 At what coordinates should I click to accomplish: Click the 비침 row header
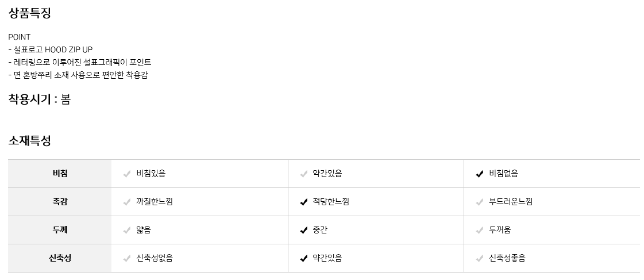click(x=60, y=174)
